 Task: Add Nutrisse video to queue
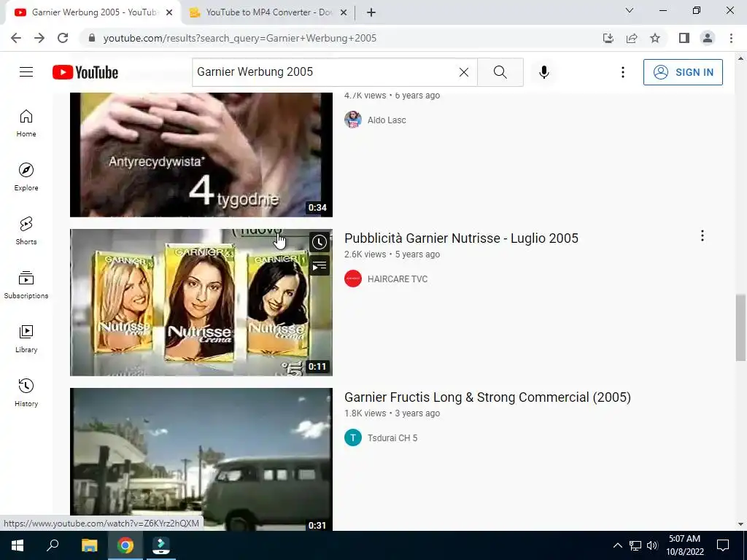(320, 265)
